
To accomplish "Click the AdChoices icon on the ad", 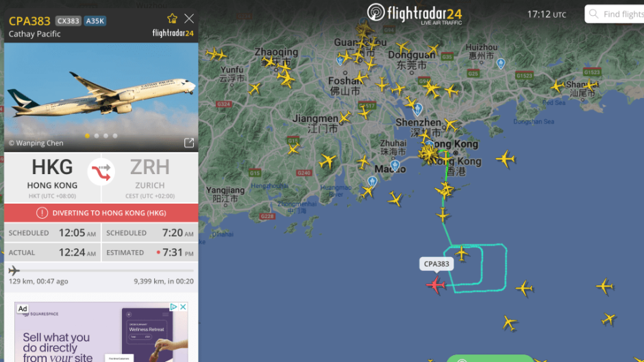I will 173,307.
